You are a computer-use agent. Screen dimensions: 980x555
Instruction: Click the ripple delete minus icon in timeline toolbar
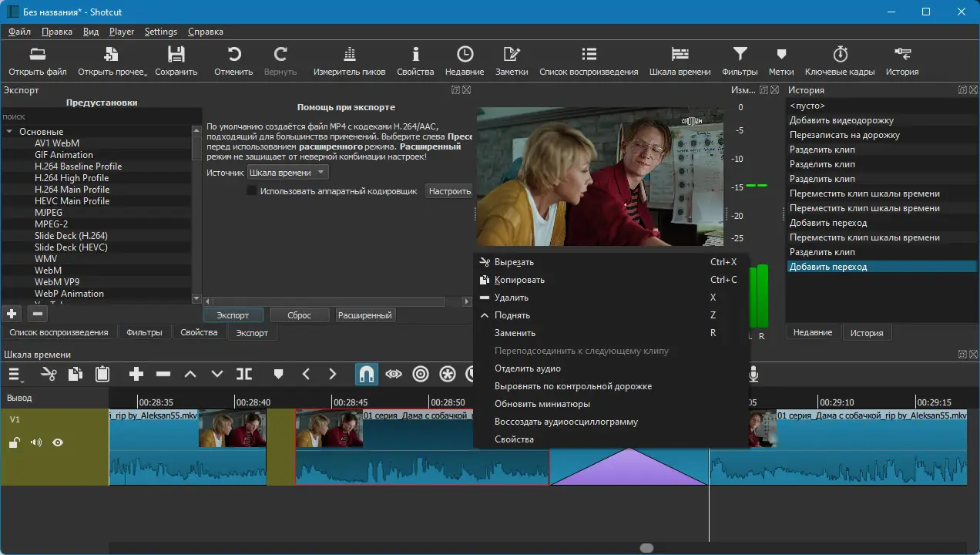pos(163,375)
